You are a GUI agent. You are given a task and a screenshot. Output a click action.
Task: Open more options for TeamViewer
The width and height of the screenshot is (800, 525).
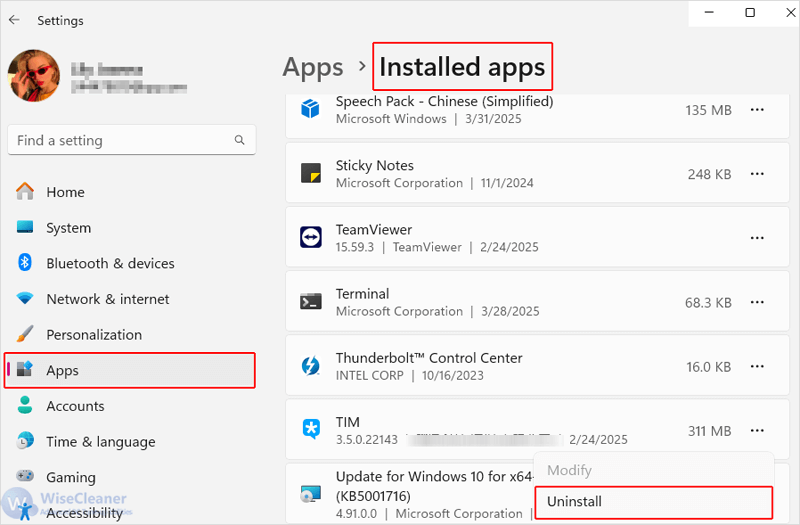[757, 238]
